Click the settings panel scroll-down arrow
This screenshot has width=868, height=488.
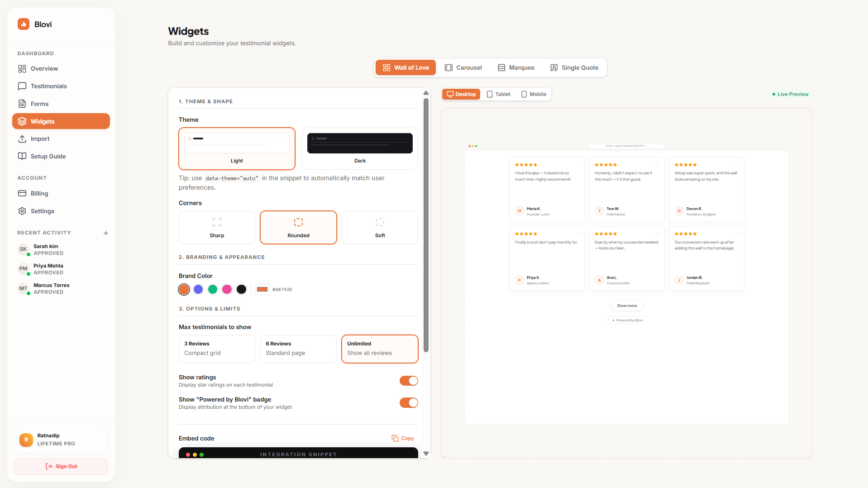pos(426,453)
